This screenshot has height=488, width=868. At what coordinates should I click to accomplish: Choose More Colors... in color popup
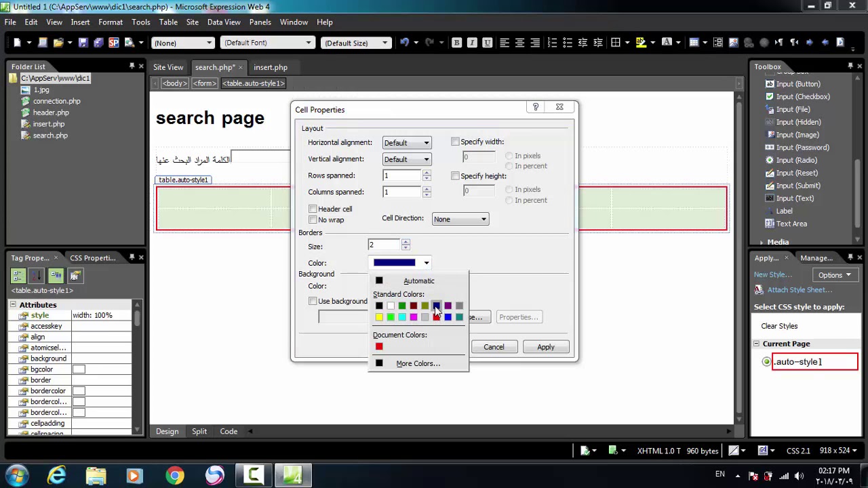418,363
